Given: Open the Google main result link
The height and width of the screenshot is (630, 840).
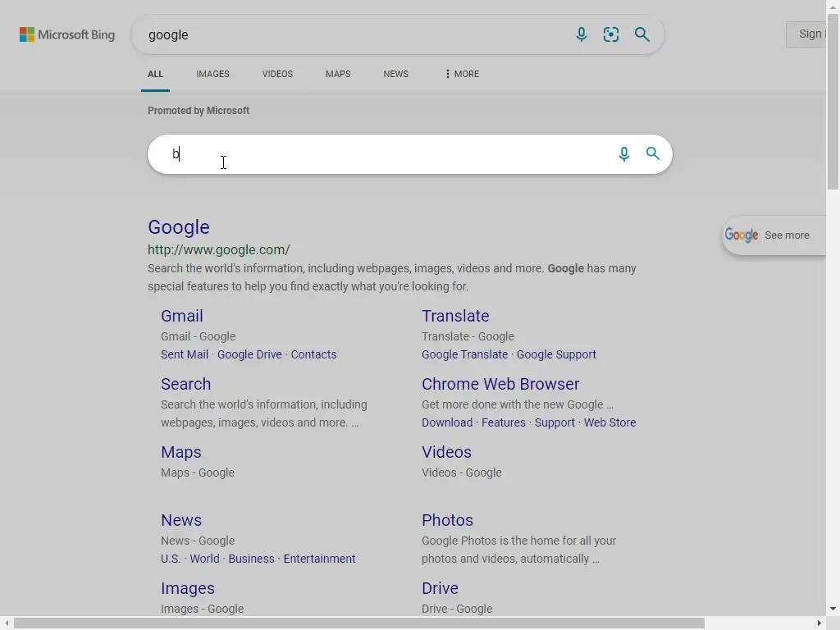Looking at the screenshot, I should click(179, 227).
